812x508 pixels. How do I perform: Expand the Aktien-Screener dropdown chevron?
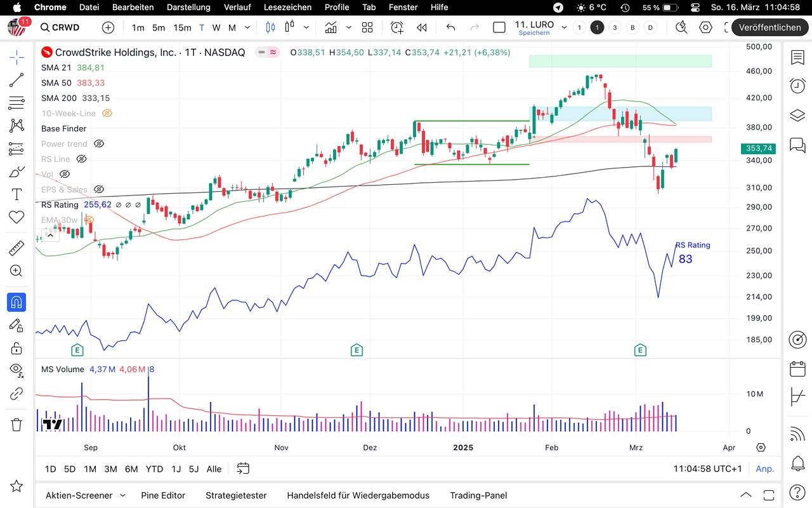(122, 495)
